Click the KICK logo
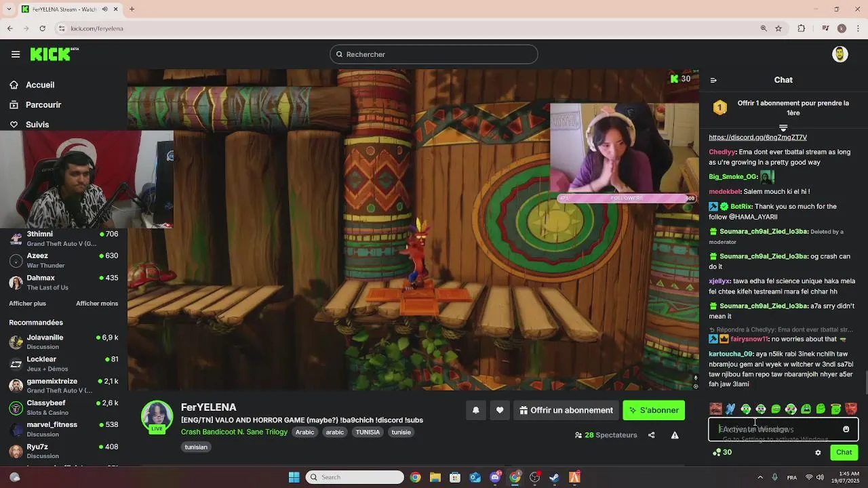The image size is (868, 488). coord(54,54)
